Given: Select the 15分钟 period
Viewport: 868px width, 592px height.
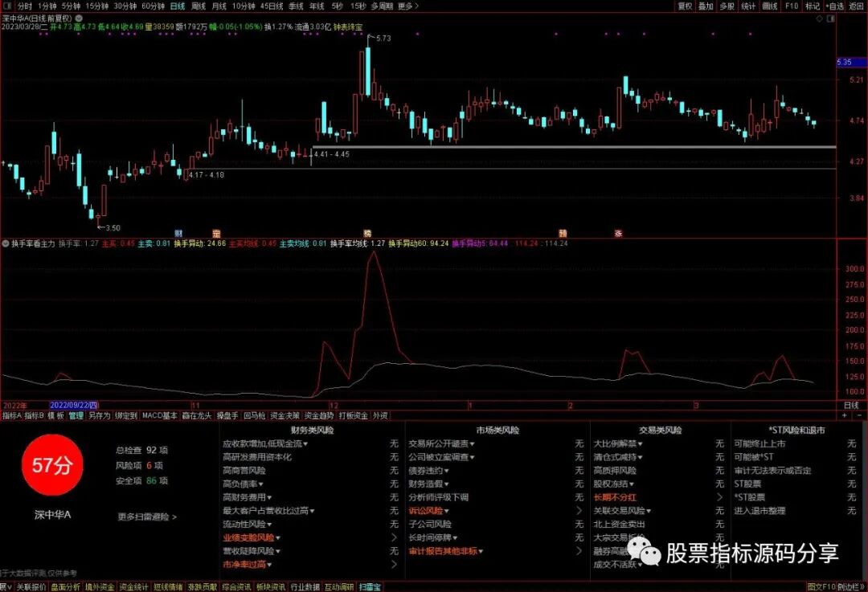Looking at the screenshot, I should tap(97, 6).
